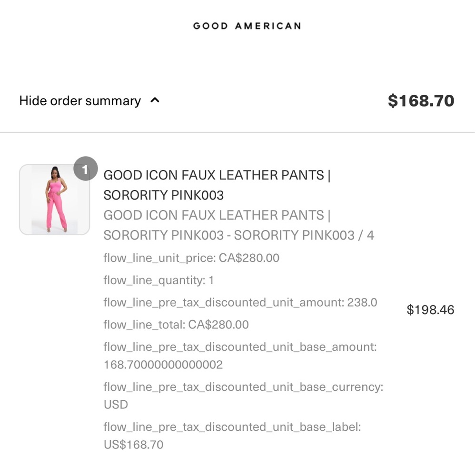Click the Hide order summary link
This screenshot has width=476, height=476.
click(x=79, y=100)
